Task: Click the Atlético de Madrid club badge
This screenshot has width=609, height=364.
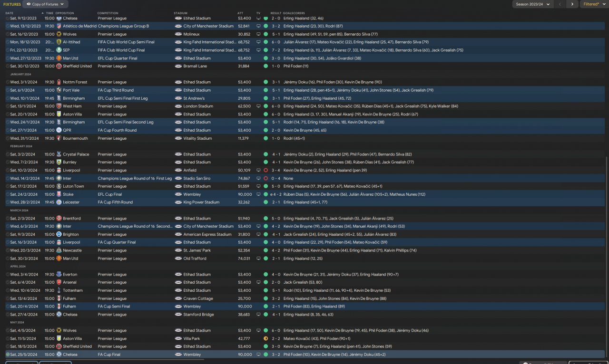Action: click(59, 26)
